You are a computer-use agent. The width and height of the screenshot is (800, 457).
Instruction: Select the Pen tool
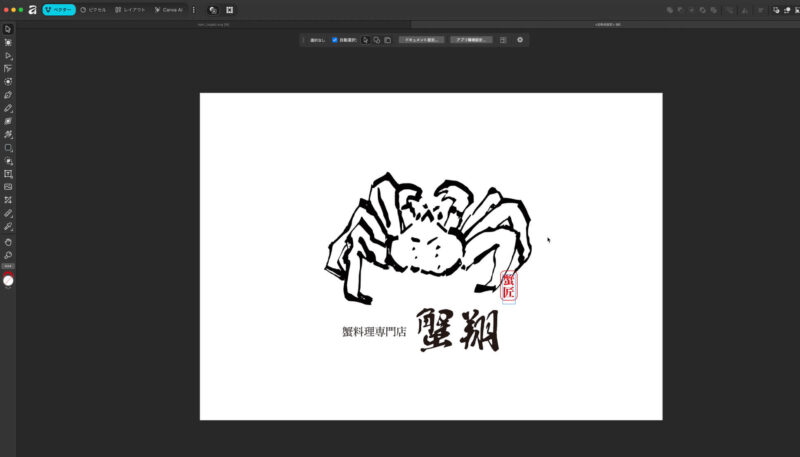pyautogui.click(x=8, y=95)
